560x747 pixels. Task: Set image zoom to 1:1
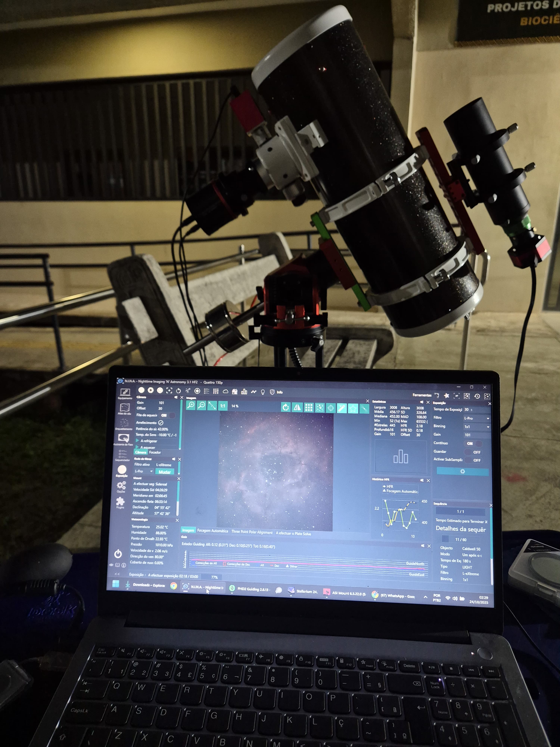coord(223,406)
